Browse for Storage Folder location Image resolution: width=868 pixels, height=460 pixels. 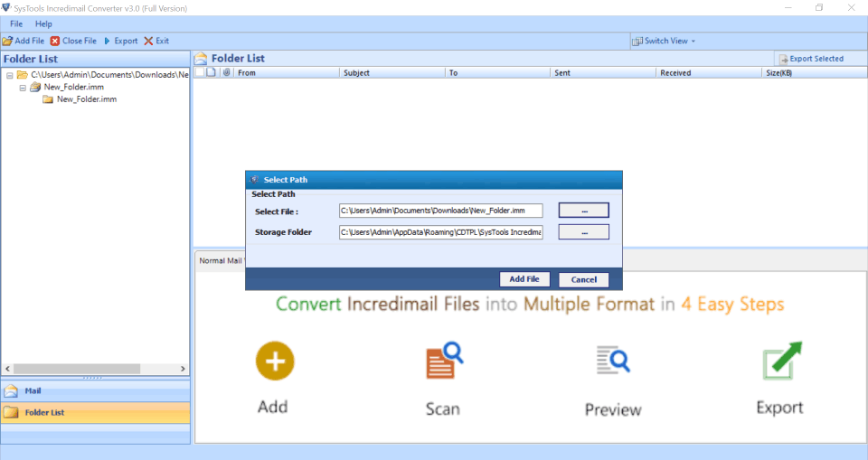[583, 232]
